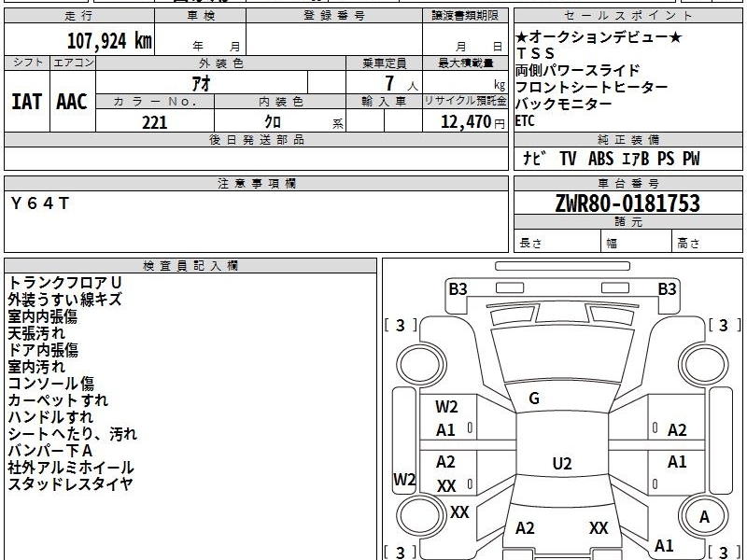The width and height of the screenshot is (747, 560).
Task: Select the フロントシートヒーター line
Action: (x=592, y=87)
